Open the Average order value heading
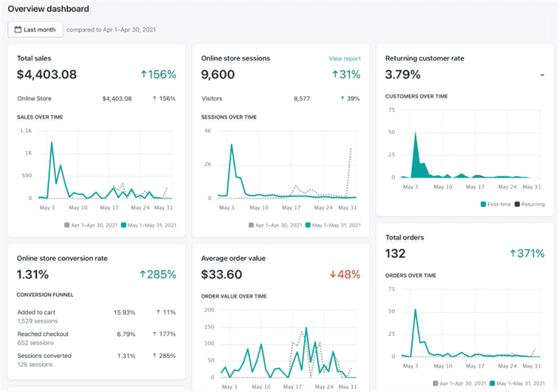 [233, 259]
